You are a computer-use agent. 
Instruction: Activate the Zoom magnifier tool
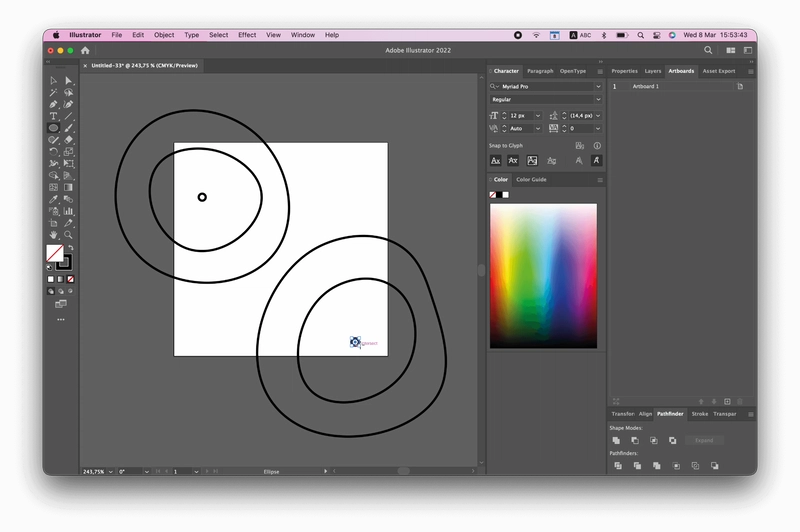68,235
